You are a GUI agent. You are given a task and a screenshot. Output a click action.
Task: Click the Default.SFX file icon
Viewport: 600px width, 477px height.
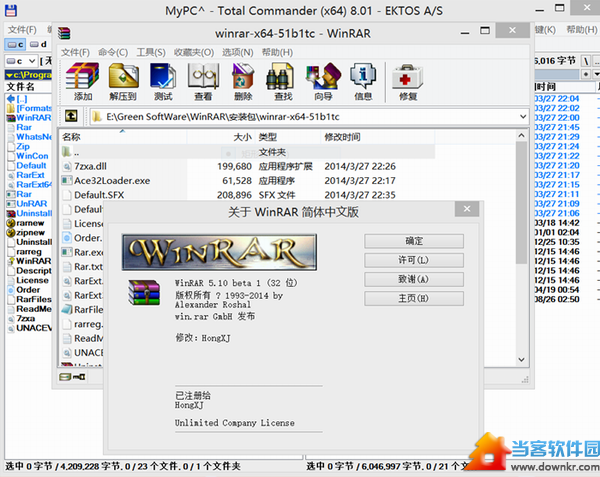(67, 195)
